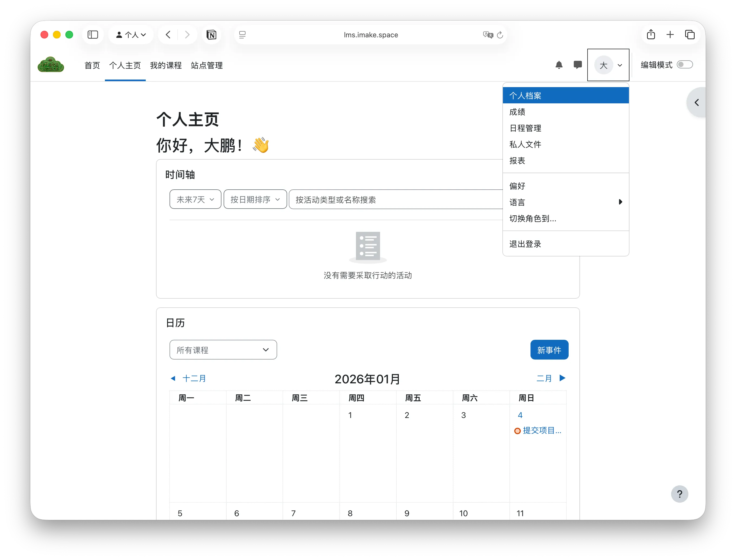Image resolution: width=736 pixels, height=560 pixels.
Task: Open the 所有课程 course selector
Action: (223, 350)
